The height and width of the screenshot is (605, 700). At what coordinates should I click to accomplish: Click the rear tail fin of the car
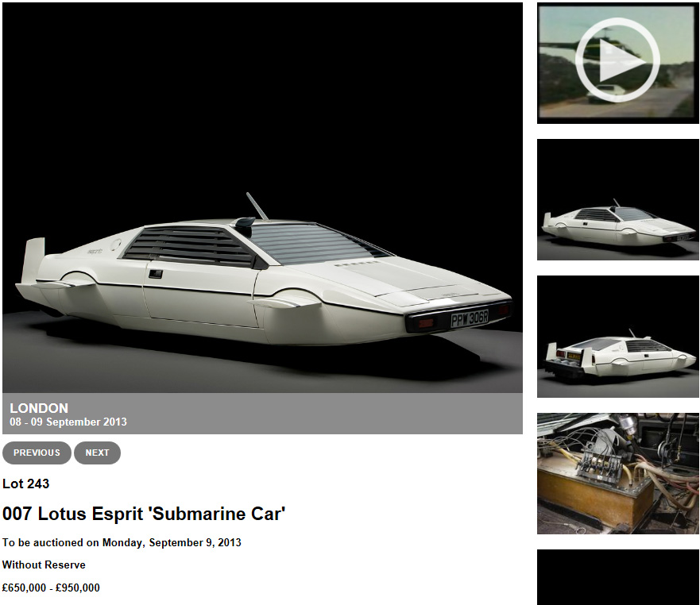pos(33,261)
